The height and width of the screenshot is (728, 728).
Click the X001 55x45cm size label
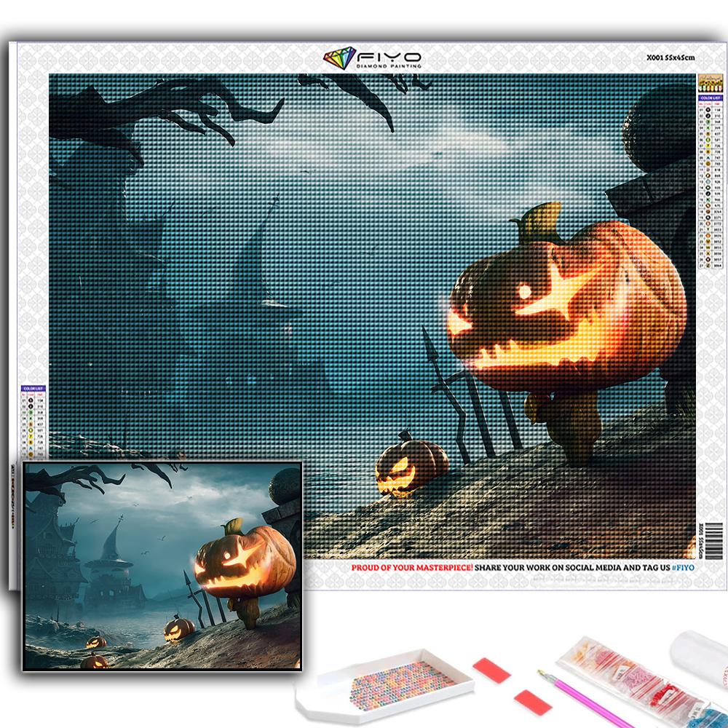click(670, 57)
